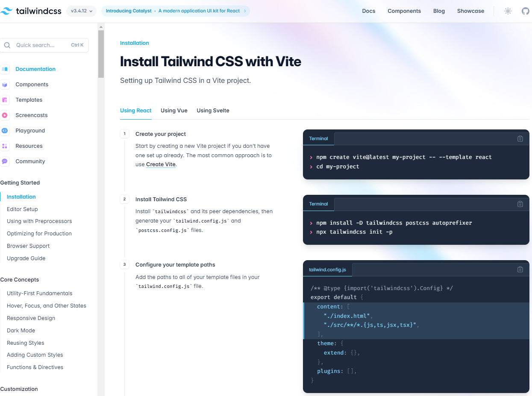
Task: Open Docs in the top navigation
Action: pyautogui.click(x=368, y=11)
